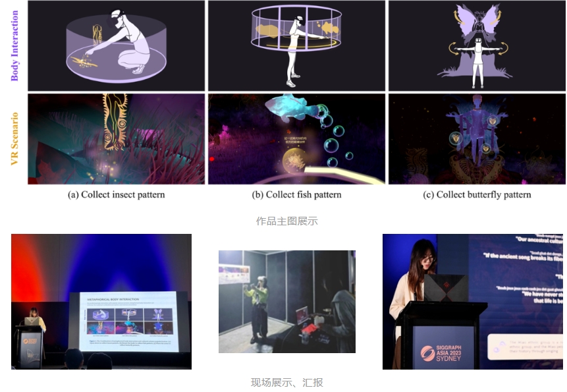Open the standing figure in cylinder illustration

click(296, 45)
